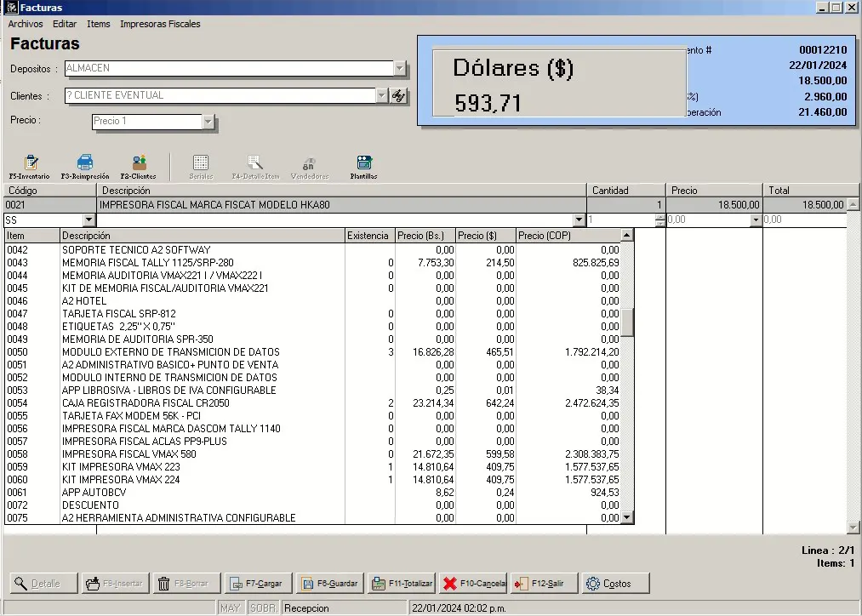Click the F11-Totalizar button
Image resolution: width=862 pixels, height=616 pixels.
coord(401,583)
